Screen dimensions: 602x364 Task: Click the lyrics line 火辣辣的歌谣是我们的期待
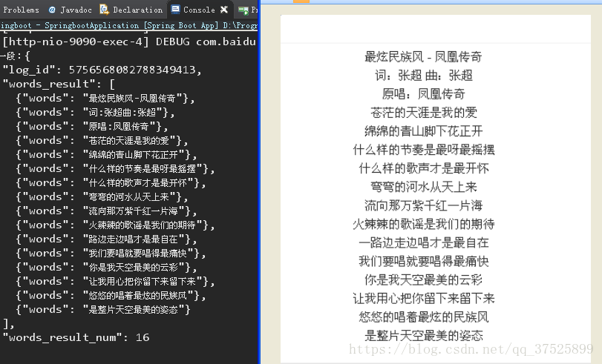coord(423,224)
